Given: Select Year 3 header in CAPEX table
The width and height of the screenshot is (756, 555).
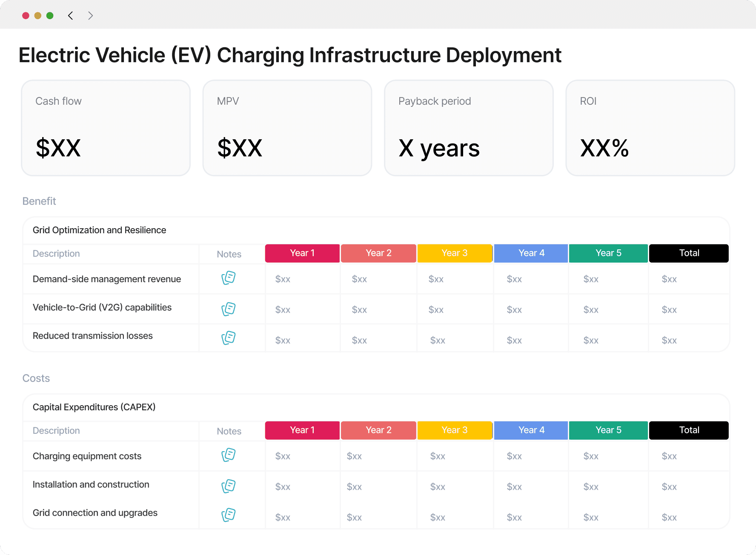Looking at the screenshot, I should [455, 430].
